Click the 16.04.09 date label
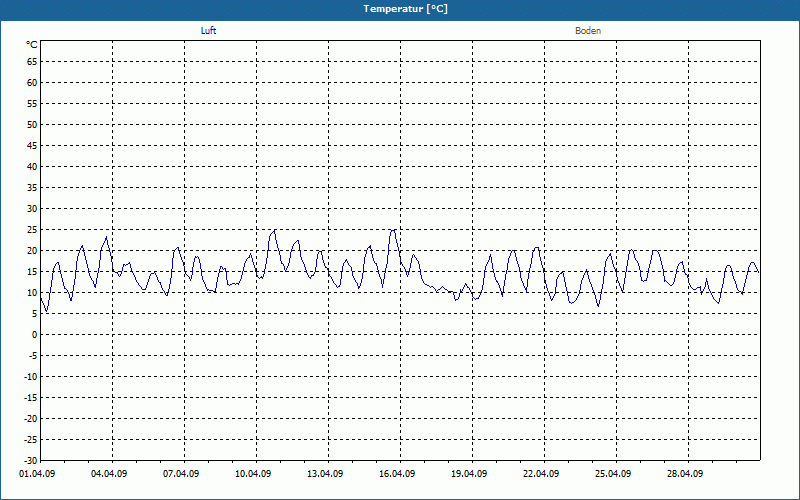This screenshot has height=500, width=800. point(397,473)
